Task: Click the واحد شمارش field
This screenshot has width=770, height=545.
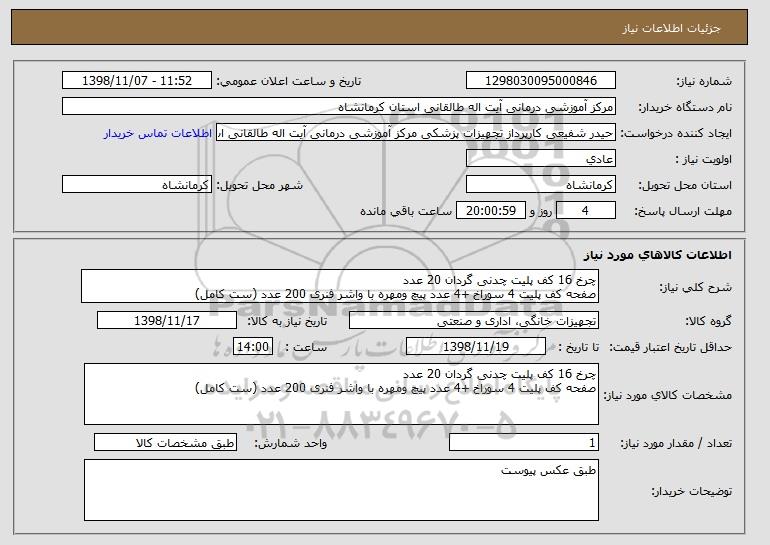Action: (x=165, y=443)
